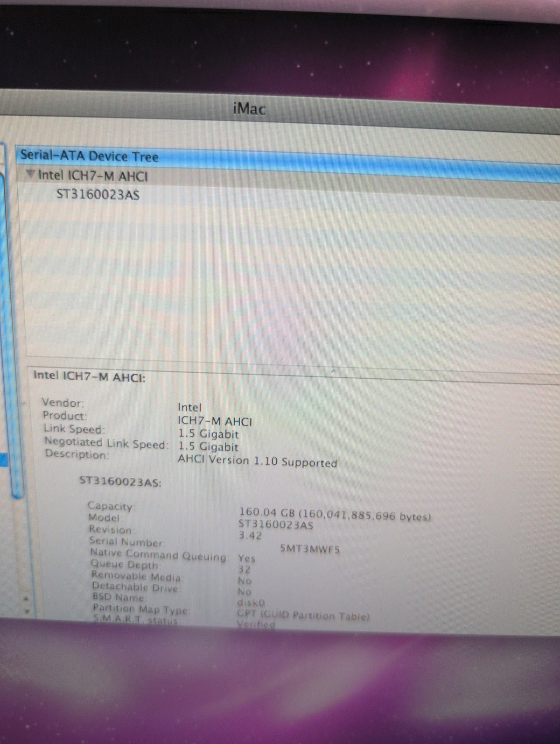Image resolution: width=560 pixels, height=744 pixels.
Task: Click the Negotiated Link Speed value 1.5 Gigabit
Action: point(209,447)
